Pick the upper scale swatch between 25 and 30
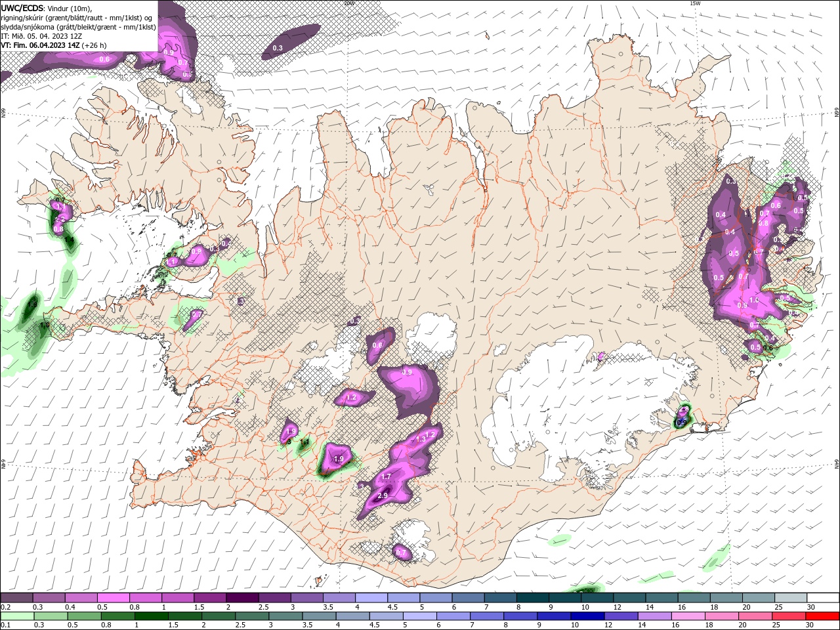This screenshot has height=630, width=840. pyautogui.click(x=791, y=598)
